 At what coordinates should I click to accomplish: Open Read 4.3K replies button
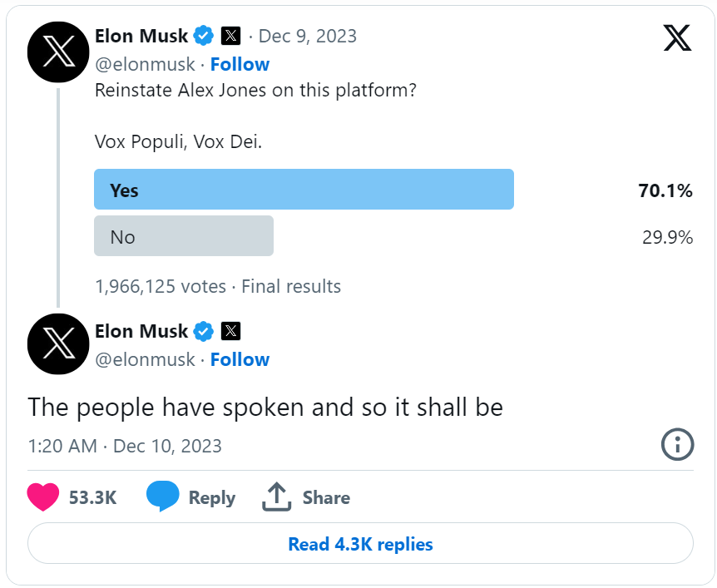360,544
